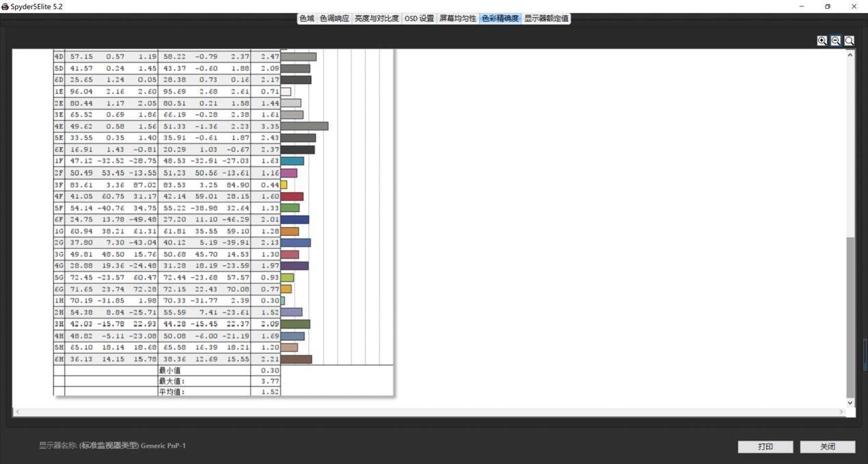
Task: Click the horizontal scrollbar right arrow
Action: coord(842,412)
